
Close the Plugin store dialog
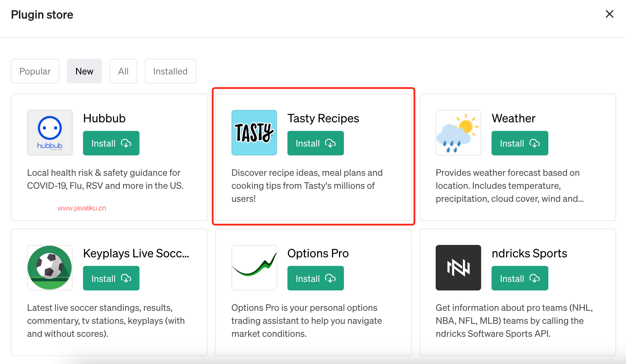point(609,14)
